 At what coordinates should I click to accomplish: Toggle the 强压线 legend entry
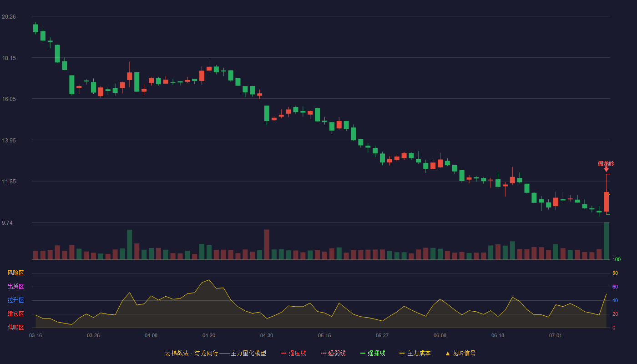pyautogui.click(x=293, y=353)
